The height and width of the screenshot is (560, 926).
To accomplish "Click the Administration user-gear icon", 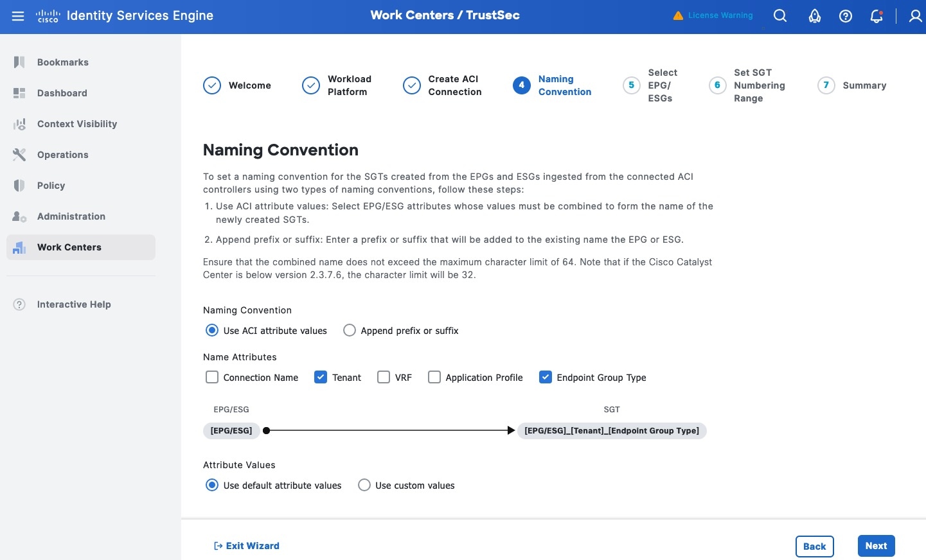I will coord(19,216).
